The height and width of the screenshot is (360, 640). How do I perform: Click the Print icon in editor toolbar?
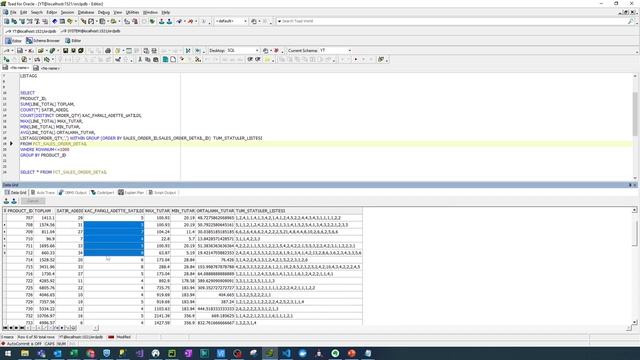[108, 51]
